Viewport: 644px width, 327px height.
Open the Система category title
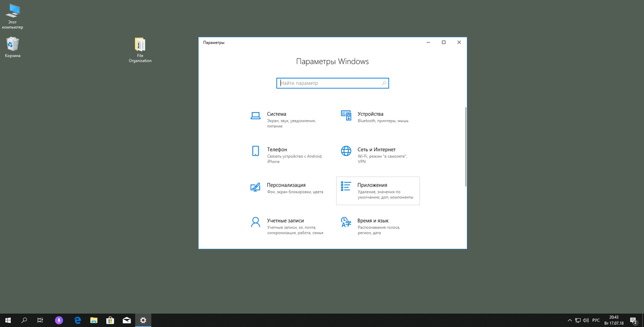pyautogui.click(x=276, y=114)
